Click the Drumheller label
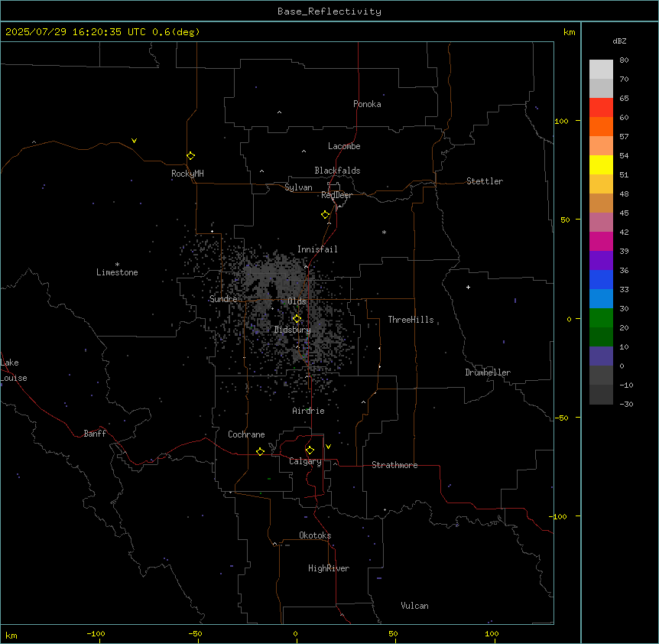Viewport: 659px width, 644px height. [488, 372]
